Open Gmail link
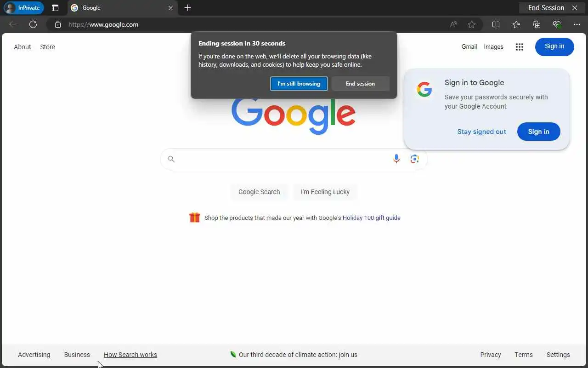This screenshot has height=368, width=588. (x=469, y=46)
